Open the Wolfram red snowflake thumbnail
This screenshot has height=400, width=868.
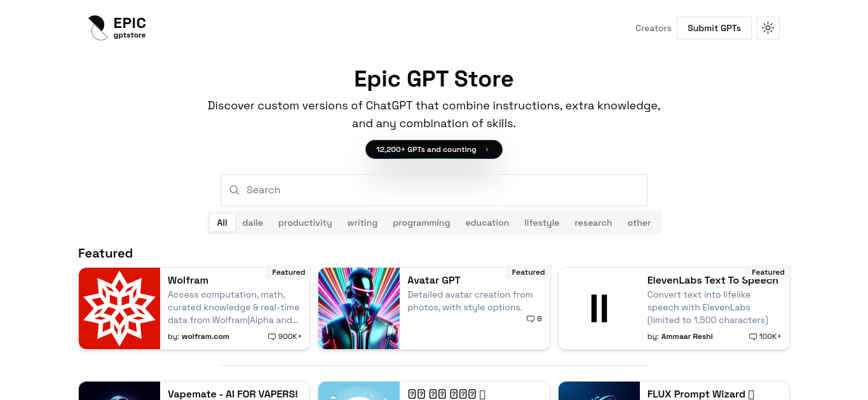pos(119,308)
